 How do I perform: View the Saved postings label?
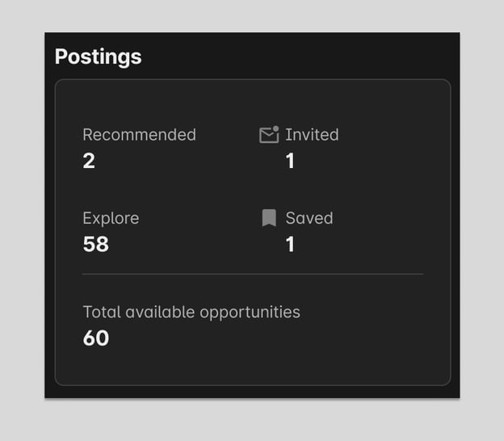[309, 218]
